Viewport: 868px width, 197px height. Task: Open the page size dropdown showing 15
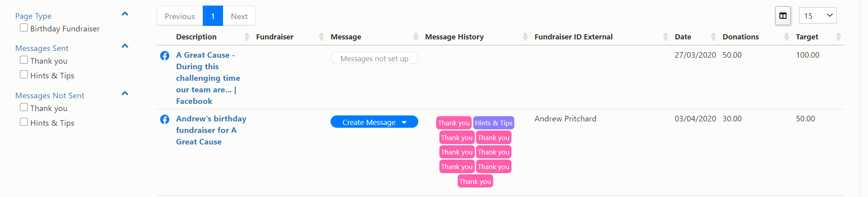point(817,16)
